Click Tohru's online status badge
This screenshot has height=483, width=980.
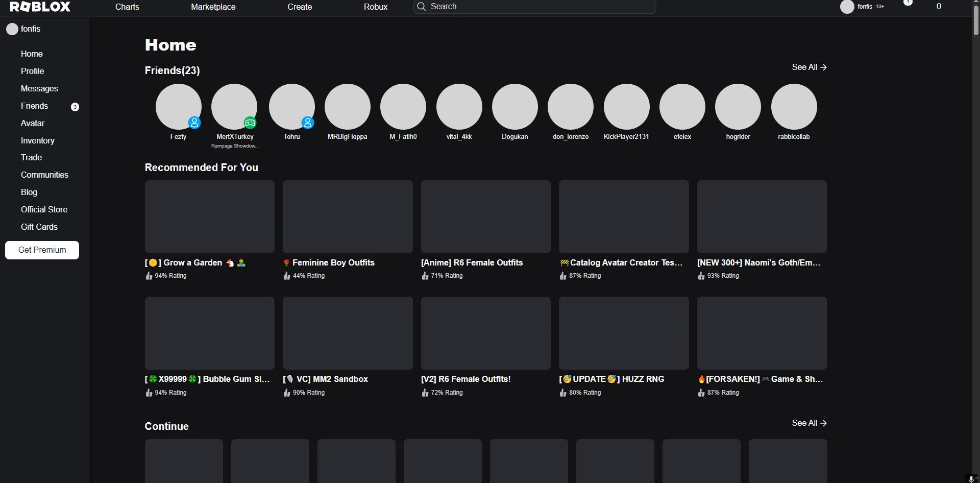(307, 123)
